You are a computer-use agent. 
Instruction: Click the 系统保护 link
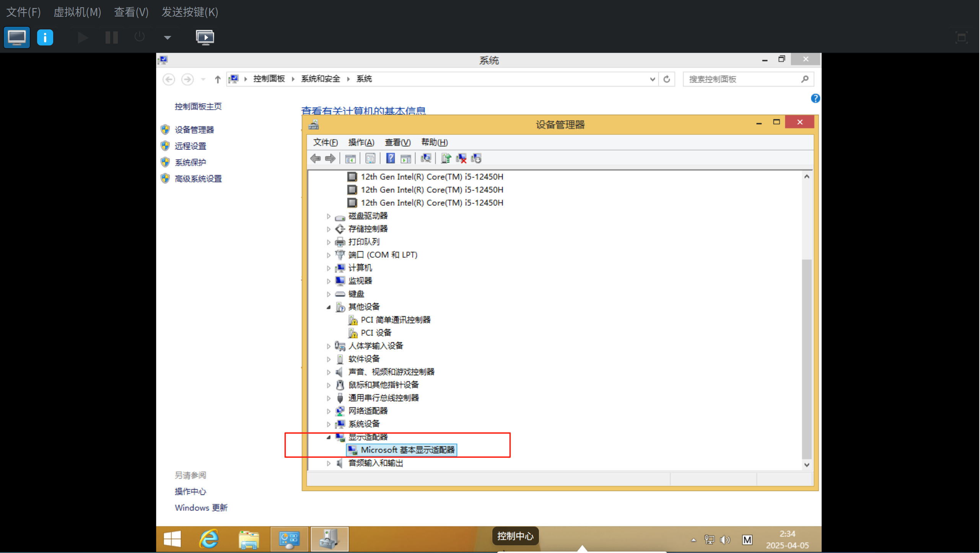pos(190,163)
